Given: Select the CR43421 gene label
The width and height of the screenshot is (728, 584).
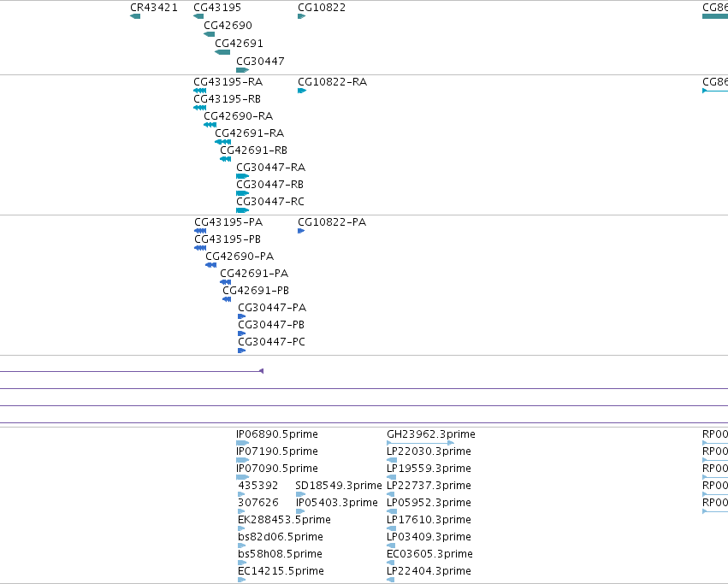Looking at the screenshot, I should (154, 8).
